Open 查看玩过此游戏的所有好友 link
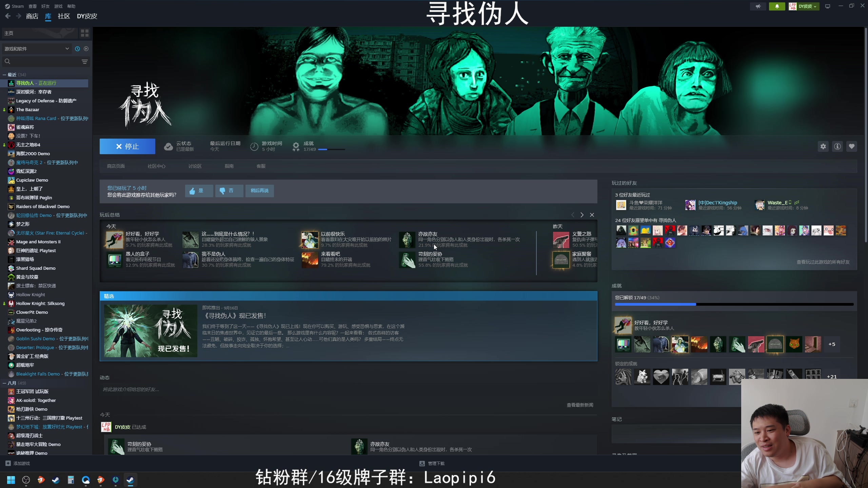 pos(823,262)
